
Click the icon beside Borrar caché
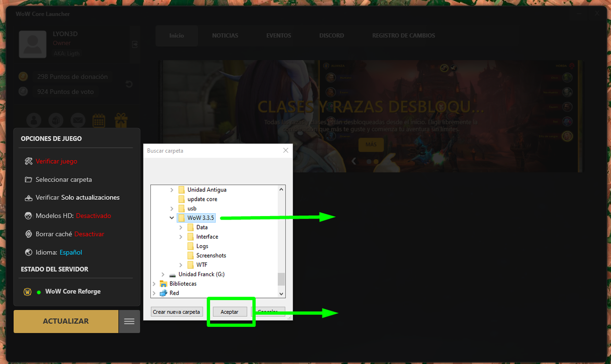coord(28,234)
